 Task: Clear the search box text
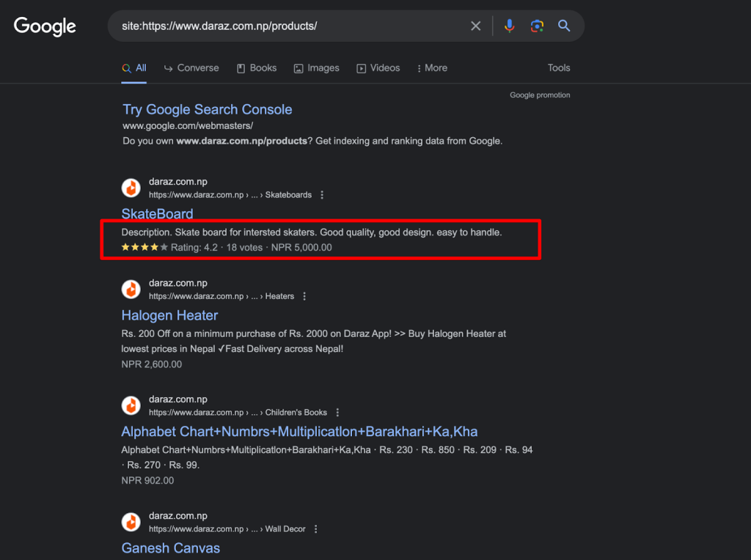click(476, 26)
